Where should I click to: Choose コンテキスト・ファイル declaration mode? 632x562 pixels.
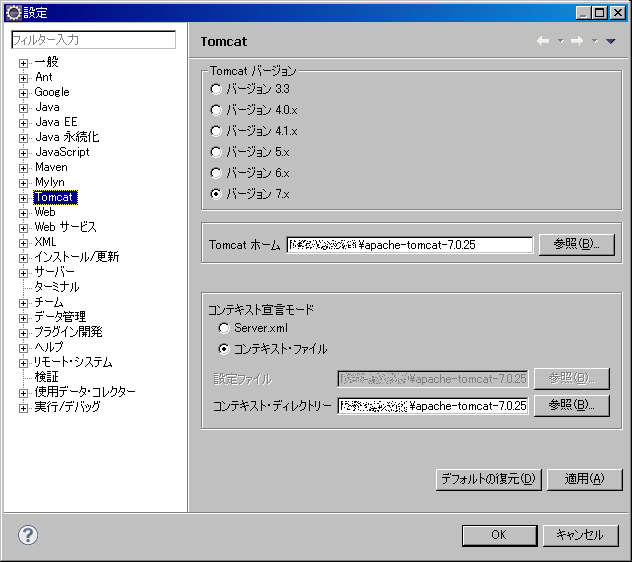[x=224, y=349]
